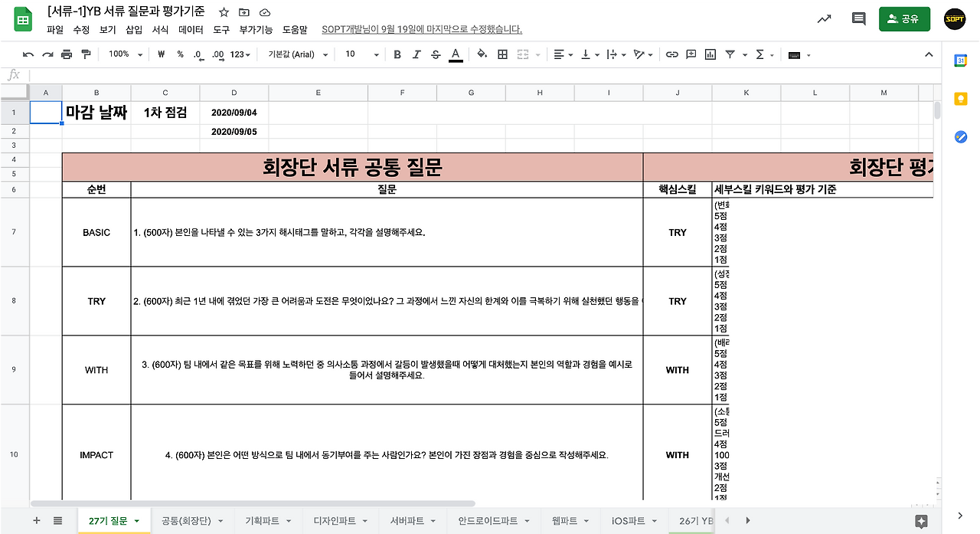
Task: Open the horizontal align dropdown
Action: tap(563, 54)
